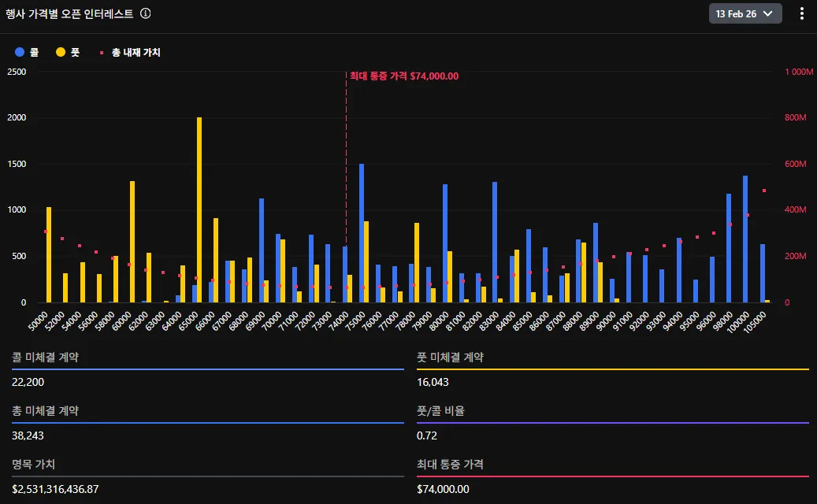Viewport: 817px width, 504px height.
Task: Click the yellow put bar at 50000 strike
Action: [49, 254]
